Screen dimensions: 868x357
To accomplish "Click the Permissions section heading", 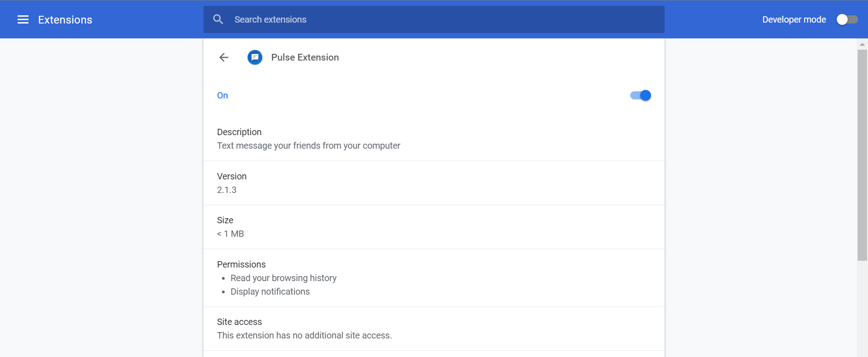I will [241, 264].
